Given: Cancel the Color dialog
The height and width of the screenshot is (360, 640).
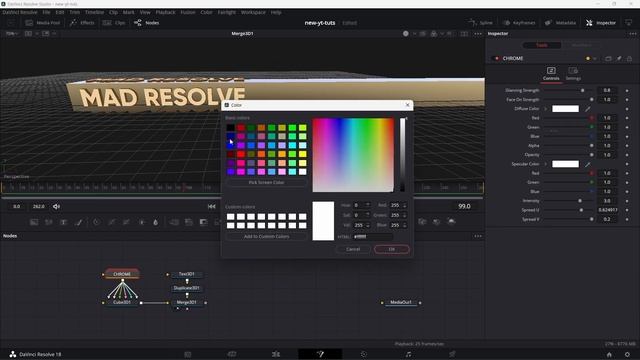Looking at the screenshot, I should 353,249.
